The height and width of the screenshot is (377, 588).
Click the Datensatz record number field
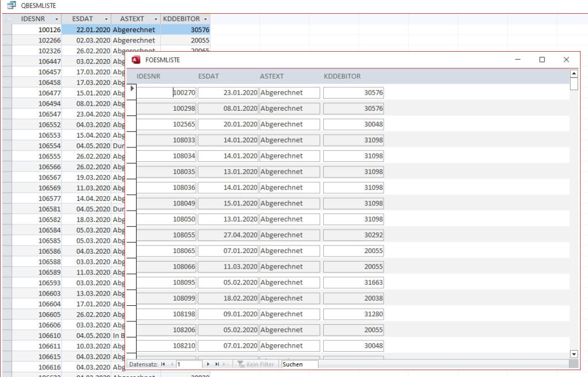click(189, 364)
